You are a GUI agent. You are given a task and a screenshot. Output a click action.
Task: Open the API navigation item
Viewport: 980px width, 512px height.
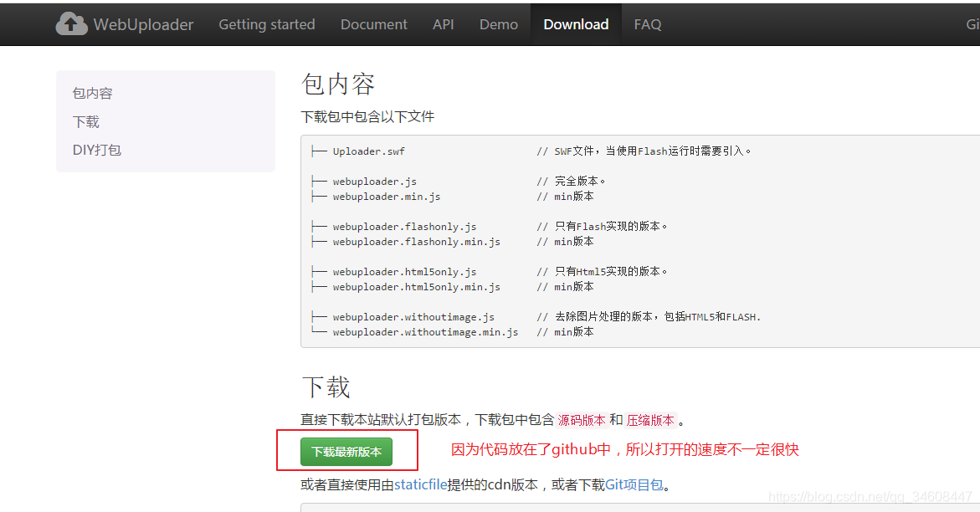[443, 24]
